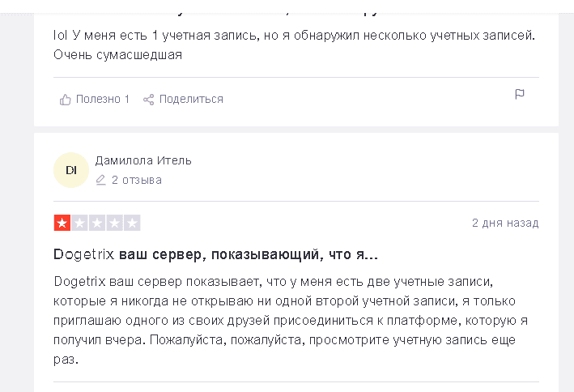574x392 pixels.
Task: View the reviewer's 2 отзыва link
Action: coord(137,180)
